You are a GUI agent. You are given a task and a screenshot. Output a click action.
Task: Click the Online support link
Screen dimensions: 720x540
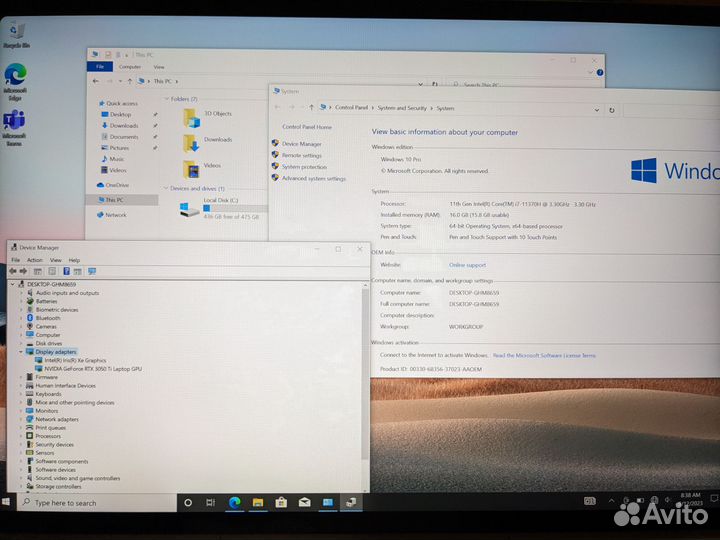(x=467, y=265)
